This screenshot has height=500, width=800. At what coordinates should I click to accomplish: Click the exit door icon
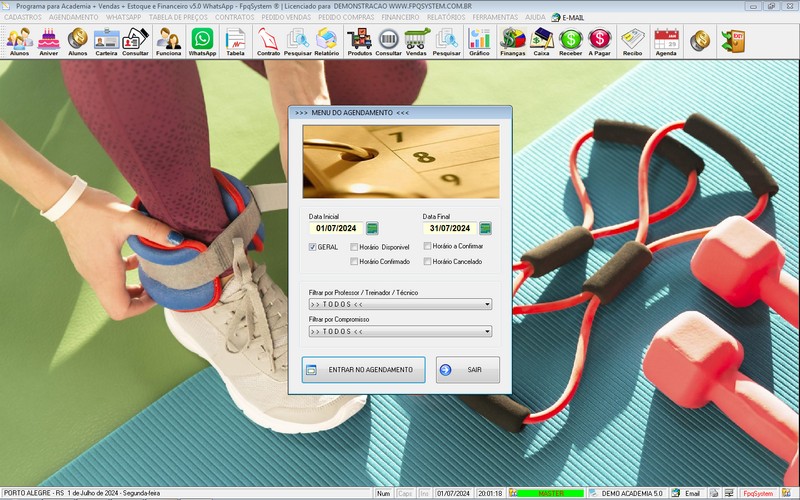coord(733,41)
